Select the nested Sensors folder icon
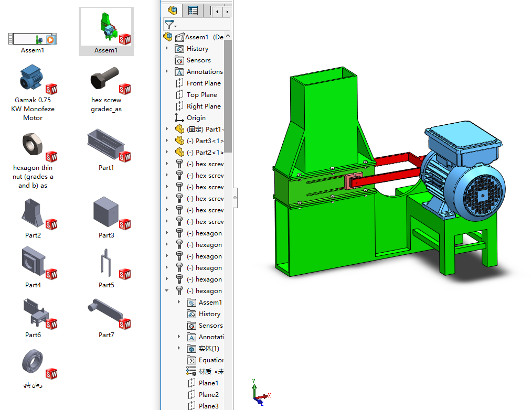This screenshot has height=410, width=532. 191,326
